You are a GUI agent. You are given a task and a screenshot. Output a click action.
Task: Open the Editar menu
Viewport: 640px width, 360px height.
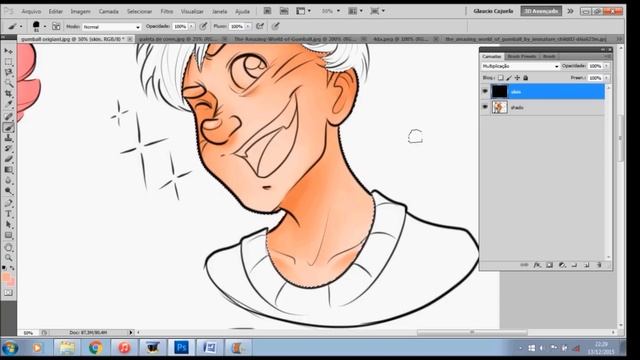click(56, 11)
